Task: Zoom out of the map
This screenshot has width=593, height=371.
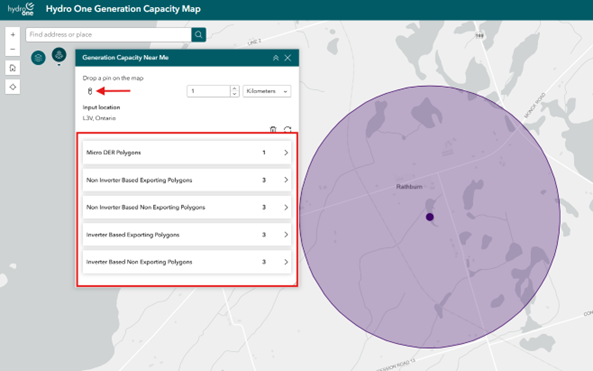Action: tap(12, 49)
